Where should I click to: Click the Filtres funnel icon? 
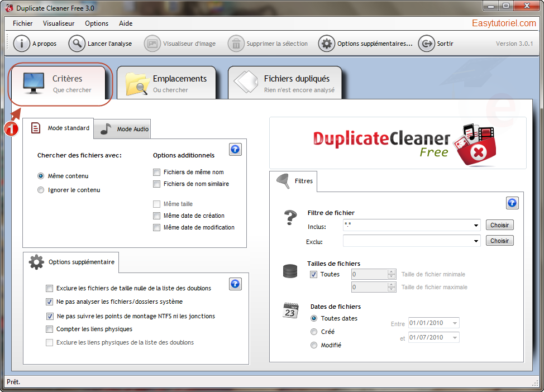[283, 181]
